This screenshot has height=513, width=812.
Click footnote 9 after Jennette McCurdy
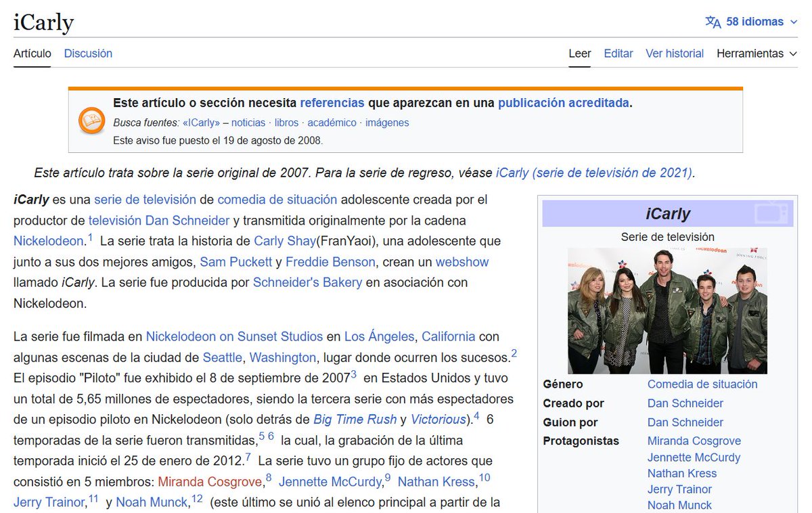[x=388, y=478]
